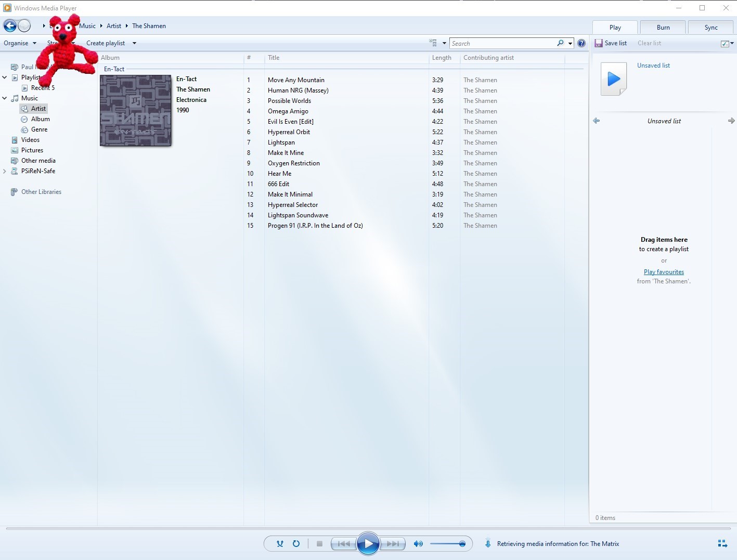Image resolution: width=737 pixels, height=560 pixels.
Task: Click Artist in the breadcrumb
Action: [x=114, y=25]
